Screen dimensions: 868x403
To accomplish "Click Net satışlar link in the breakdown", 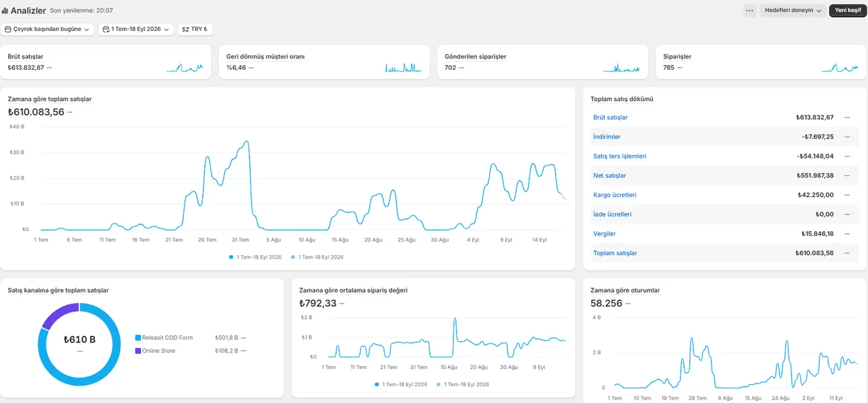I will pos(609,176).
